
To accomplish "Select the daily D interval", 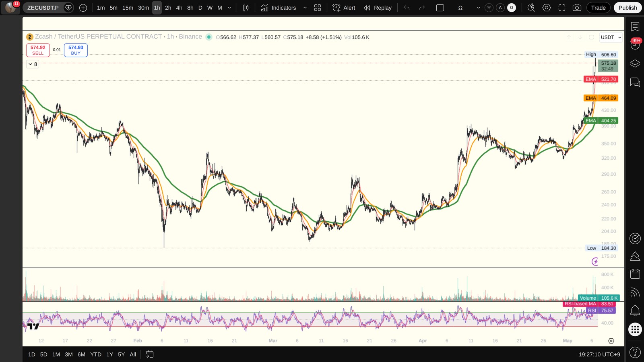I will point(200,8).
